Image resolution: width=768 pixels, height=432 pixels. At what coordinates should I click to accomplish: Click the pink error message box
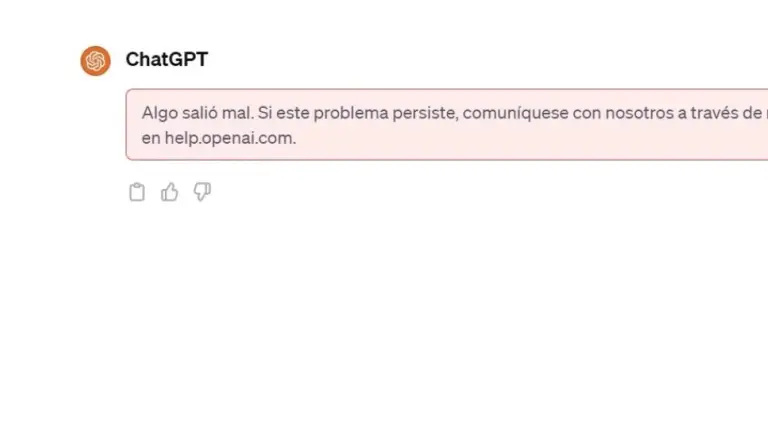click(447, 124)
